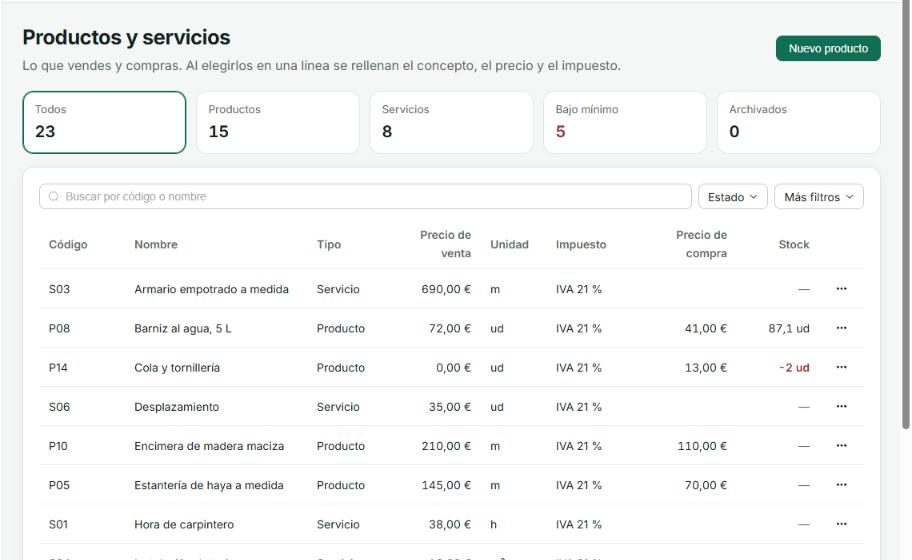Open Encimera de madera maciza name
The height and width of the screenshot is (560, 912).
click(x=209, y=446)
